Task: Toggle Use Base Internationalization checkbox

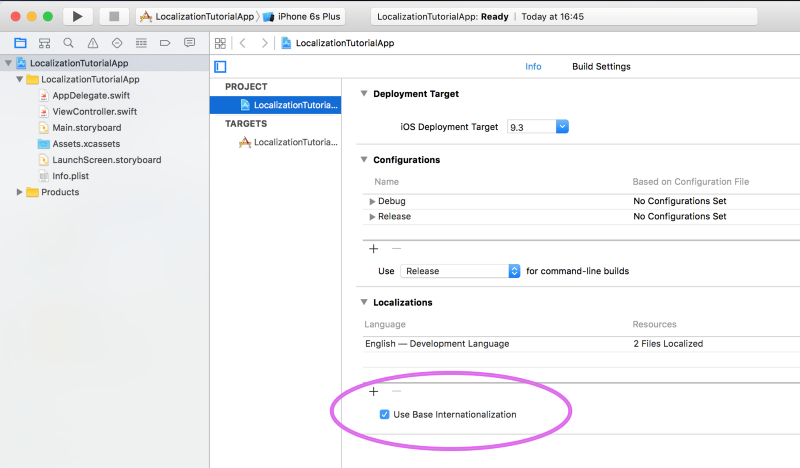Action: 385,414
